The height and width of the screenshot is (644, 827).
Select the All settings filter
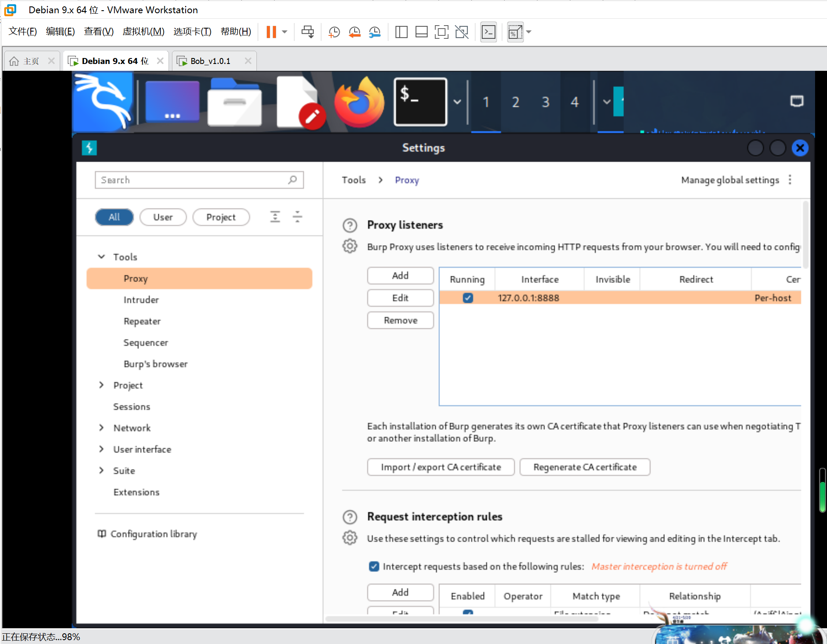114,217
